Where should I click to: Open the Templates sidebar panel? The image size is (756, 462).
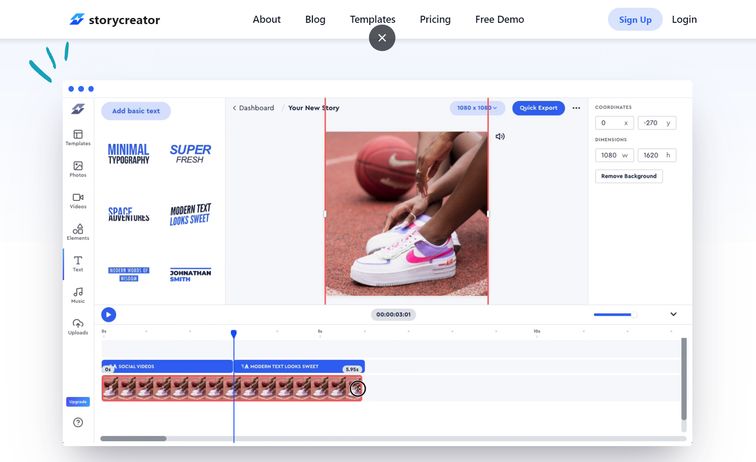[78, 137]
